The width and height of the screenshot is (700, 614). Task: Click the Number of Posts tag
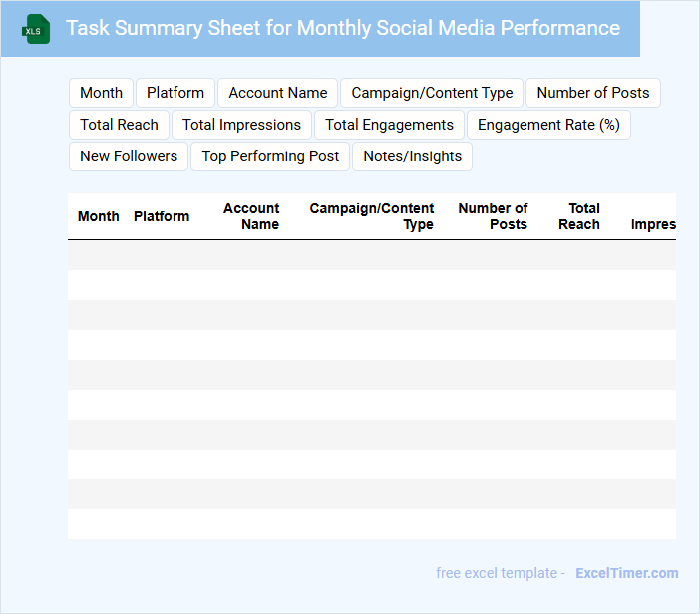592,93
